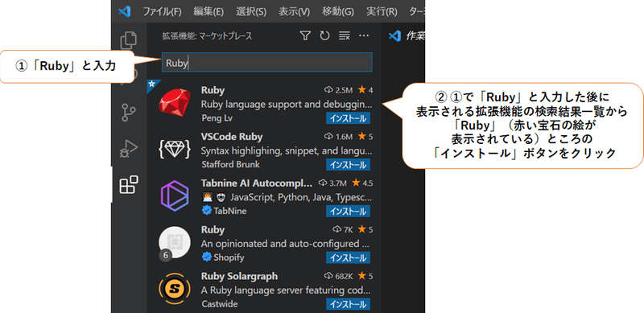Click the Tabnine extension icon

[x=175, y=197]
